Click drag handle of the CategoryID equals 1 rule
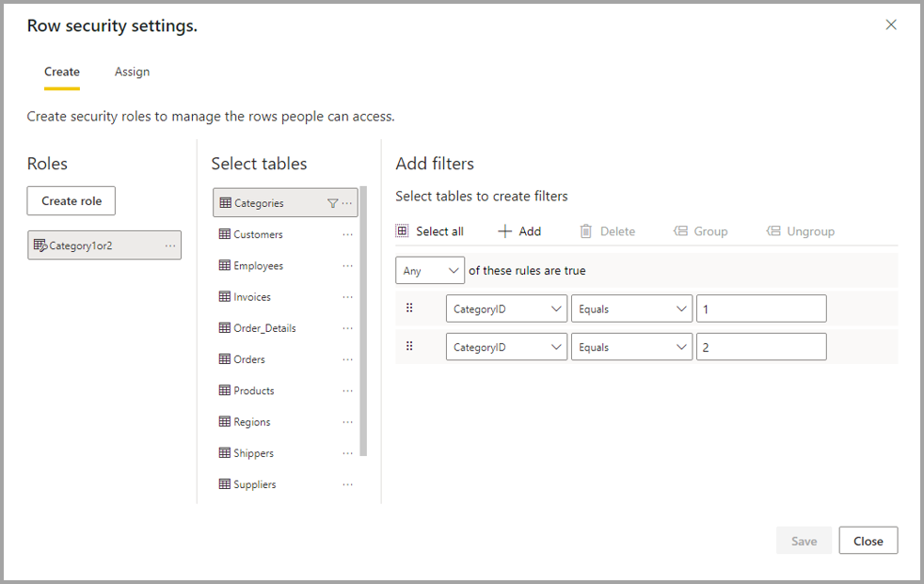 (x=409, y=308)
